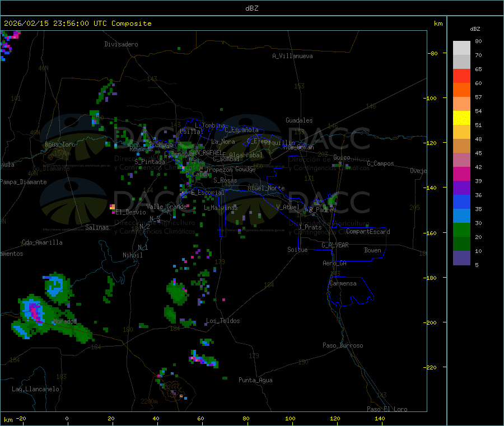The width and height of the screenshot is (504, 426).
Task: Click the -160 km tick label on the right axis
Action: [x=431, y=233]
